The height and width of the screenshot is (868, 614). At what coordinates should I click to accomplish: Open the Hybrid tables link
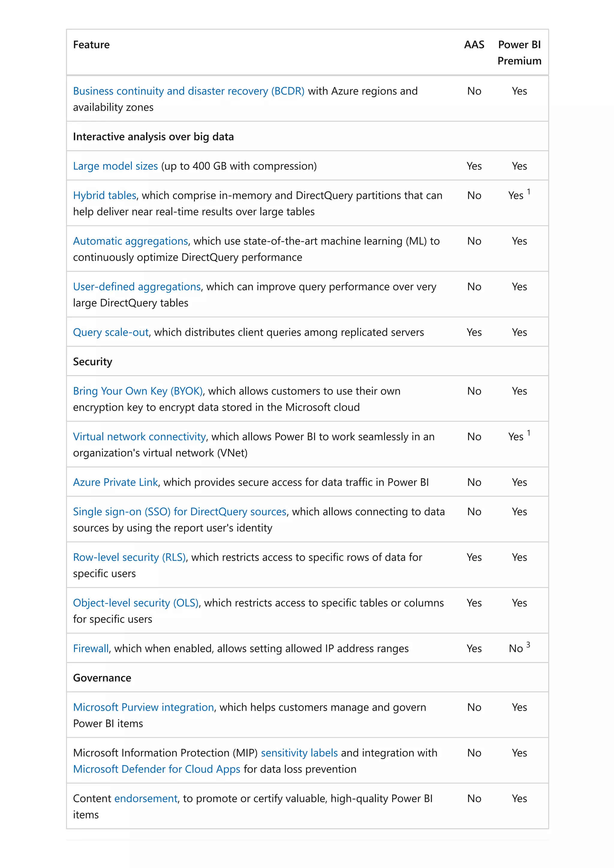[x=104, y=196]
